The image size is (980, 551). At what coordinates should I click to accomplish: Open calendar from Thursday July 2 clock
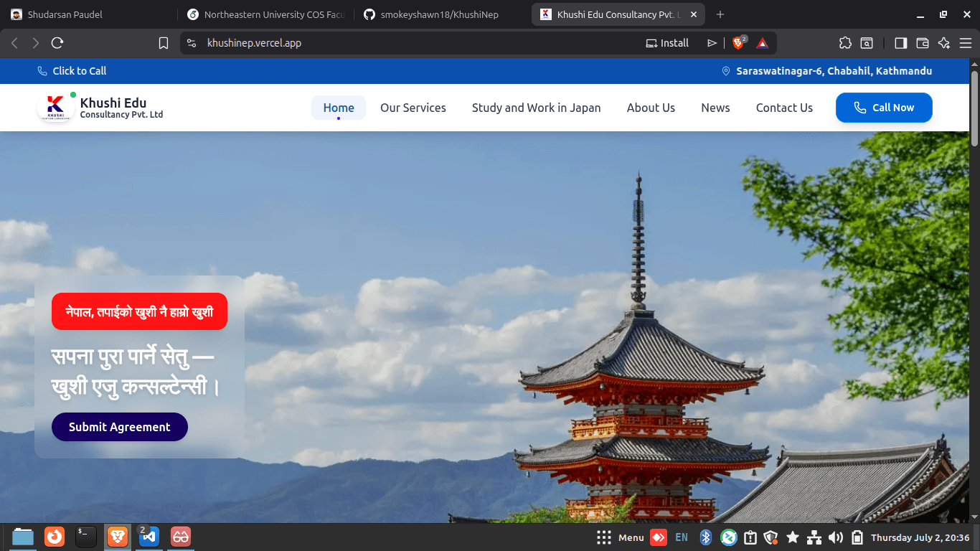920,537
